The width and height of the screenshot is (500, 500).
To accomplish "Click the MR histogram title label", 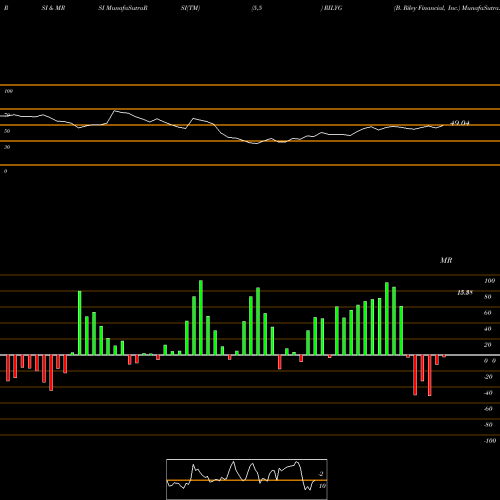I will (x=446, y=260).
